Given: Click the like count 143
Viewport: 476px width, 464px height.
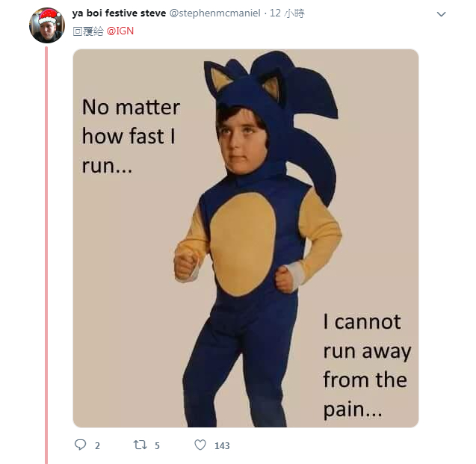Looking at the screenshot, I should coord(222,445).
